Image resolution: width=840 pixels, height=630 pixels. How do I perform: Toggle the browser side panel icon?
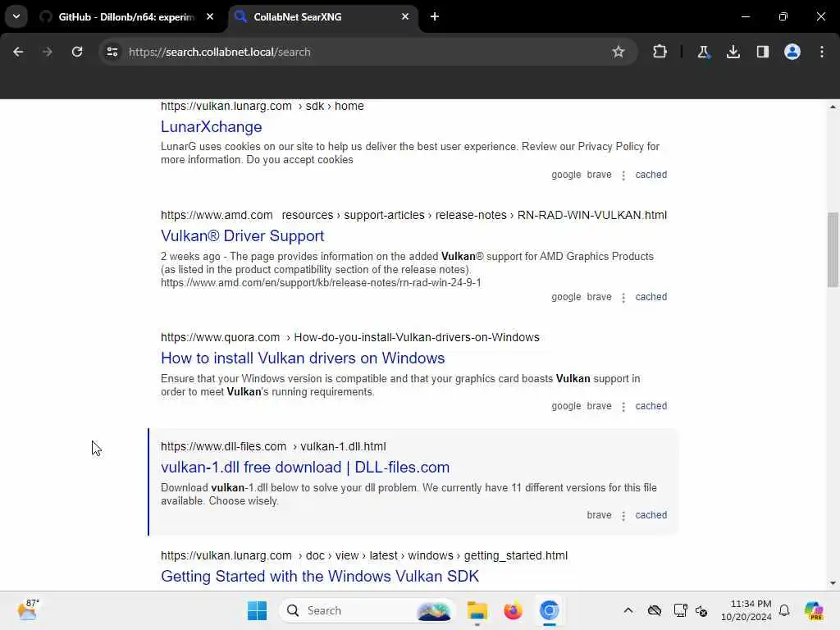[763, 52]
